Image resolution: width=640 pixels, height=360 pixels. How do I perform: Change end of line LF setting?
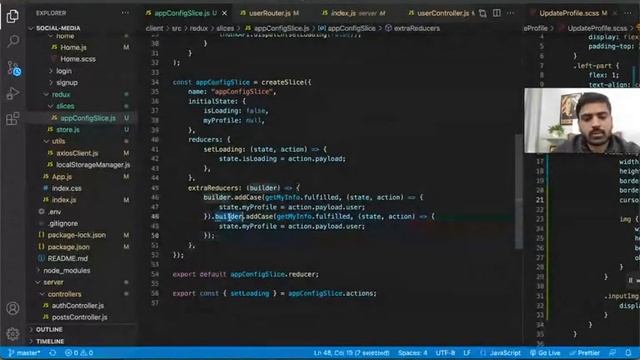click(x=467, y=353)
